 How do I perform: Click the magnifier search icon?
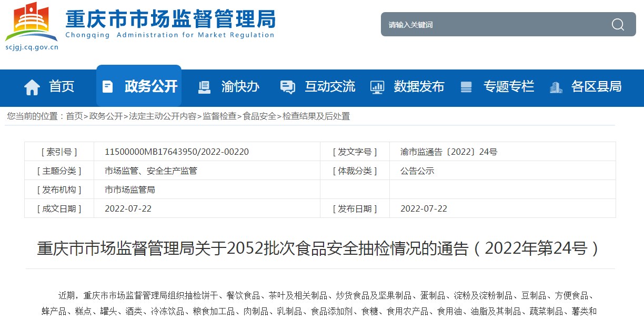[617, 25]
